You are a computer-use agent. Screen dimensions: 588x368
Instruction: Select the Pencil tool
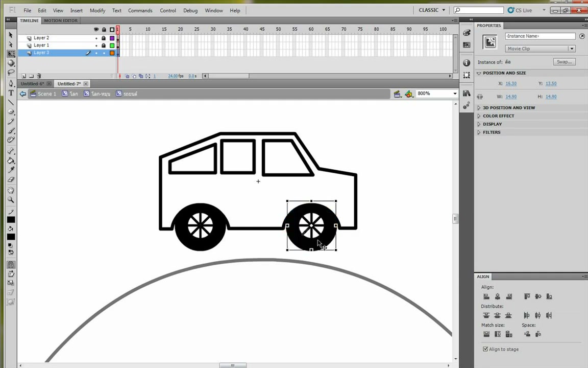(11, 121)
